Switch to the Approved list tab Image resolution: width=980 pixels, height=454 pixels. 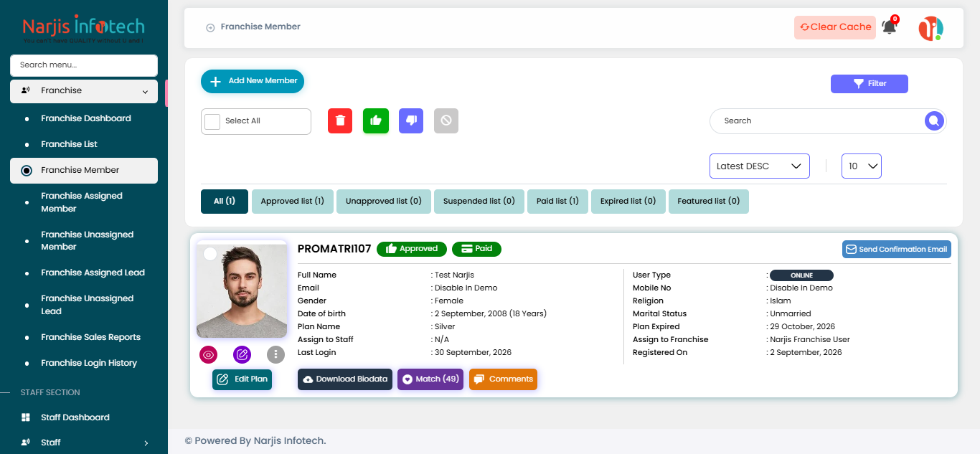(x=293, y=202)
